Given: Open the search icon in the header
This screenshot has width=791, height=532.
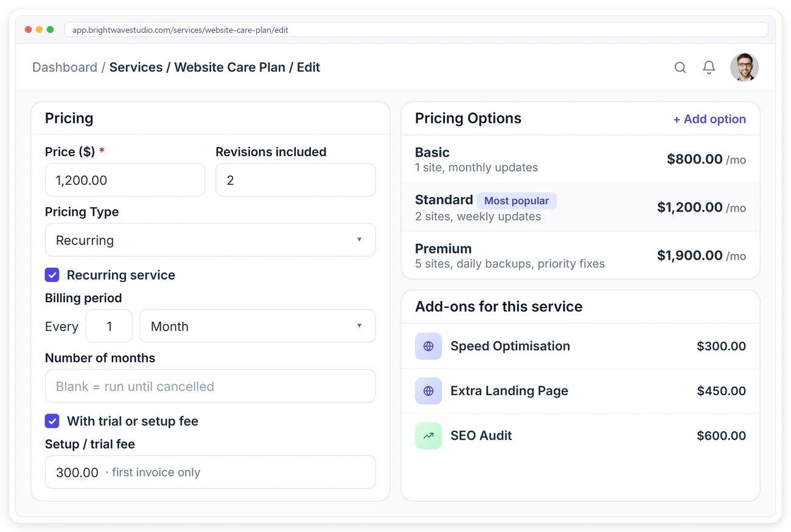Looking at the screenshot, I should [x=680, y=67].
